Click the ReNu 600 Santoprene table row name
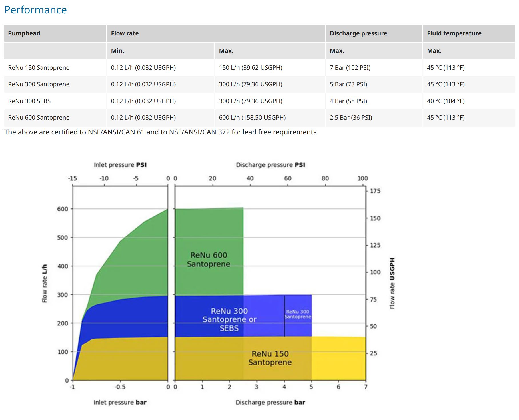 coord(39,118)
